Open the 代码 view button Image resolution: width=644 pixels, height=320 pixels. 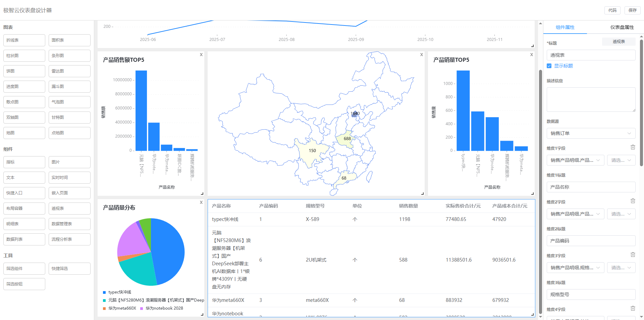click(x=612, y=10)
